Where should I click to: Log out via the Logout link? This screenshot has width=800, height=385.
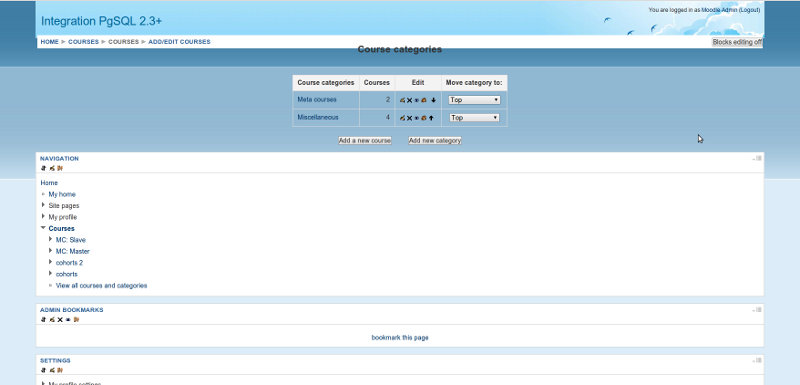click(749, 10)
